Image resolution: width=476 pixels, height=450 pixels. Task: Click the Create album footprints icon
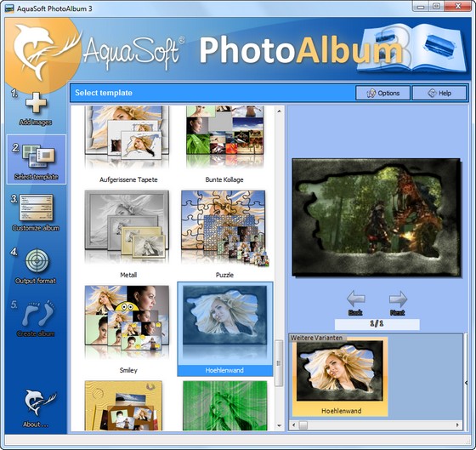pyautogui.click(x=37, y=314)
